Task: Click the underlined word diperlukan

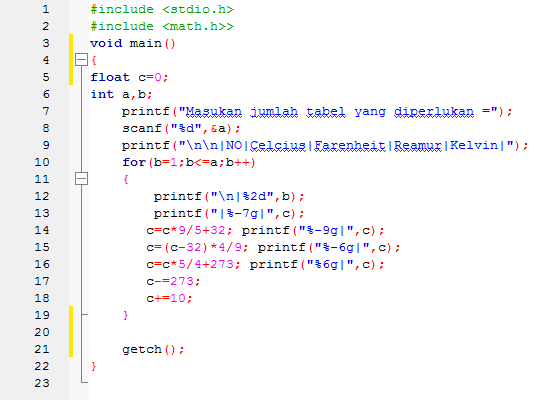Action: 434,112
